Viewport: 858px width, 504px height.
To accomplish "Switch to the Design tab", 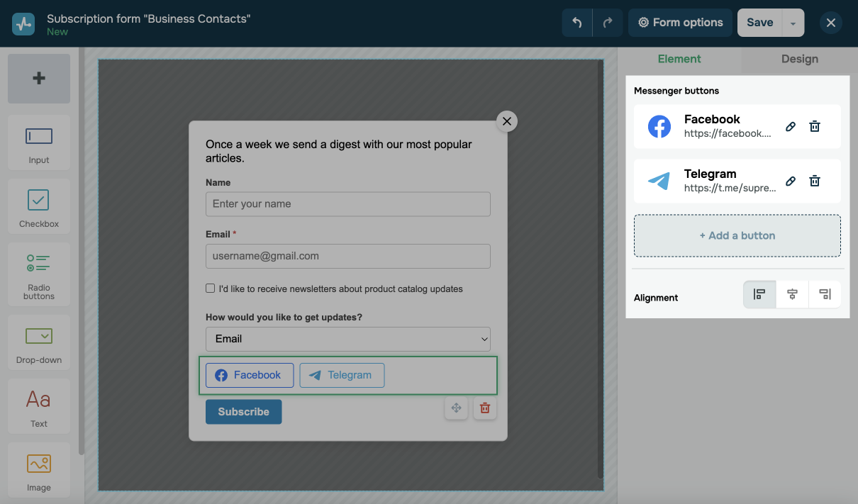I will pyautogui.click(x=799, y=60).
